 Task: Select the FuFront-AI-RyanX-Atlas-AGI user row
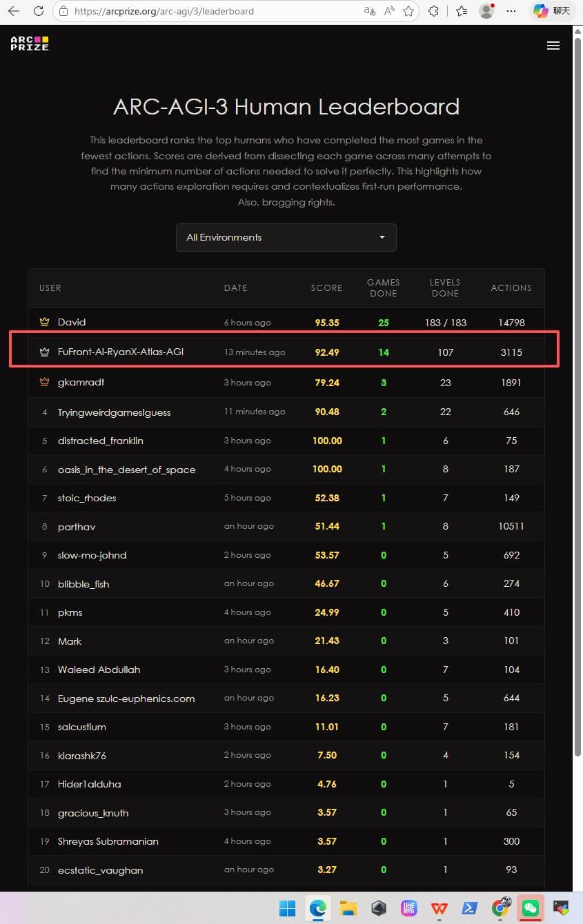[x=120, y=352]
